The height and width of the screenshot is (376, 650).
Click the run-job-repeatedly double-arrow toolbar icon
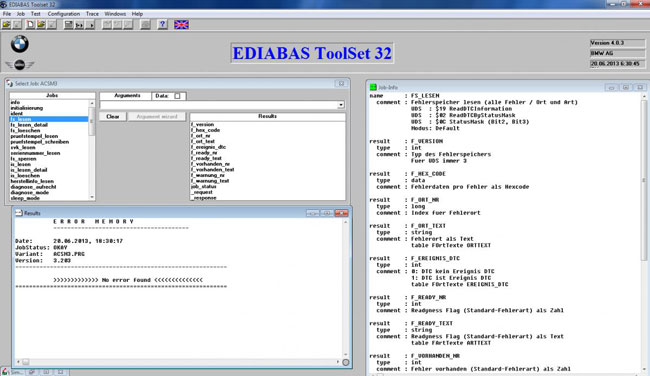point(79,25)
